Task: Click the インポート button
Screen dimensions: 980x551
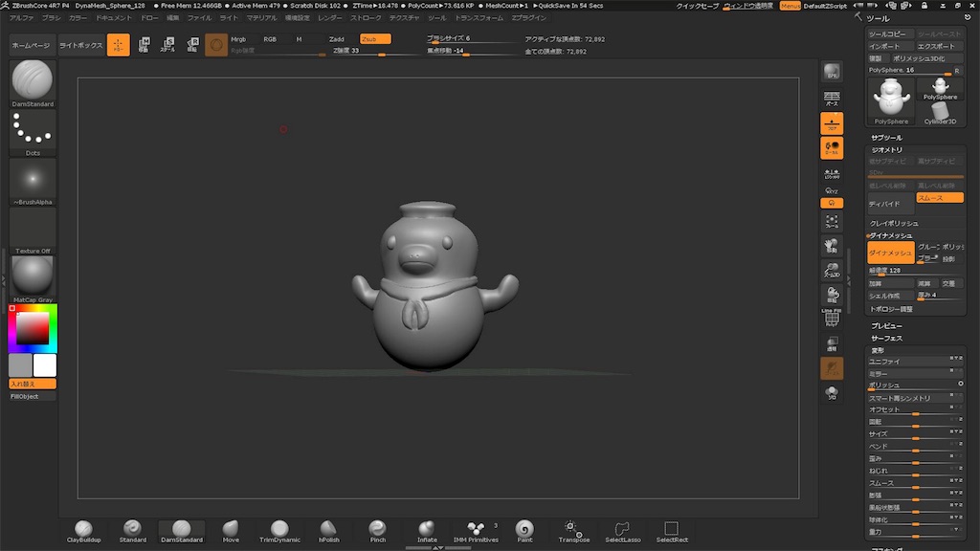Action: tap(891, 46)
